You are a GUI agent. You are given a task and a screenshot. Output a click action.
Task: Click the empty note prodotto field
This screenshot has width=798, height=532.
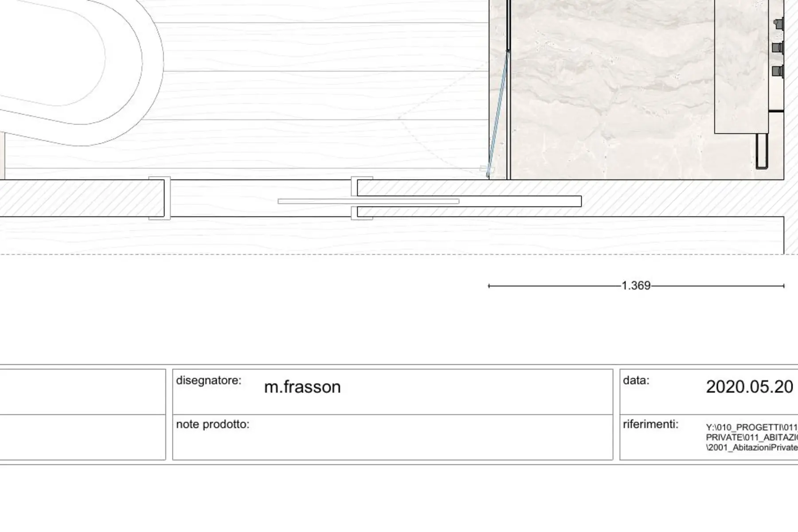pyautogui.click(x=392, y=437)
